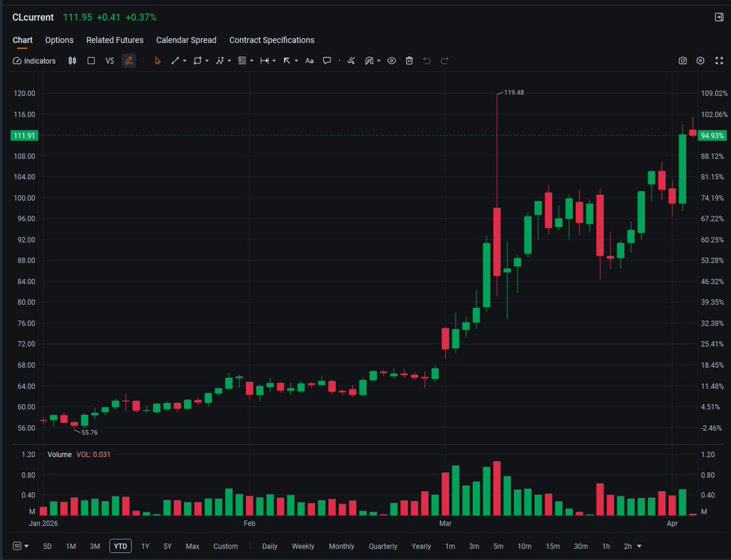Image resolution: width=731 pixels, height=560 pixels.
Task: Set candle interval to Yearly
Action: click(421, 546)
